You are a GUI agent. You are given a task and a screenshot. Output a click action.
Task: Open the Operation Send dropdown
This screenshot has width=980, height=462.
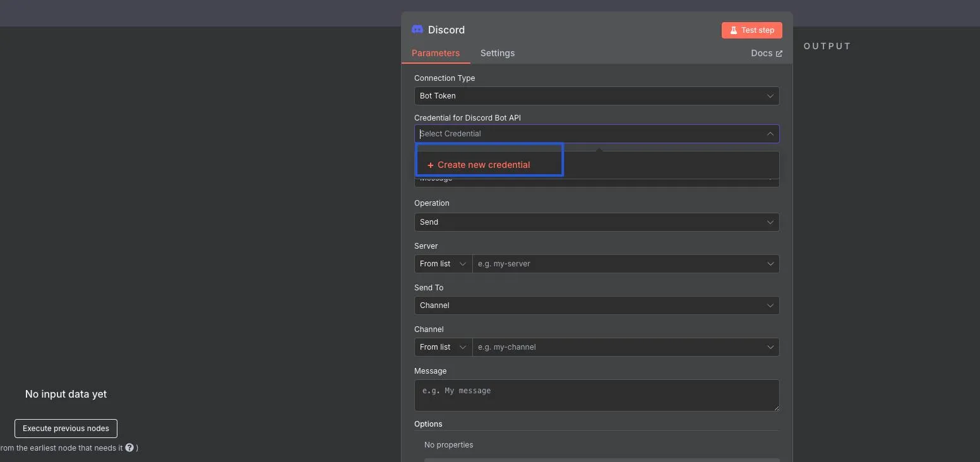[x=597, y=222]
